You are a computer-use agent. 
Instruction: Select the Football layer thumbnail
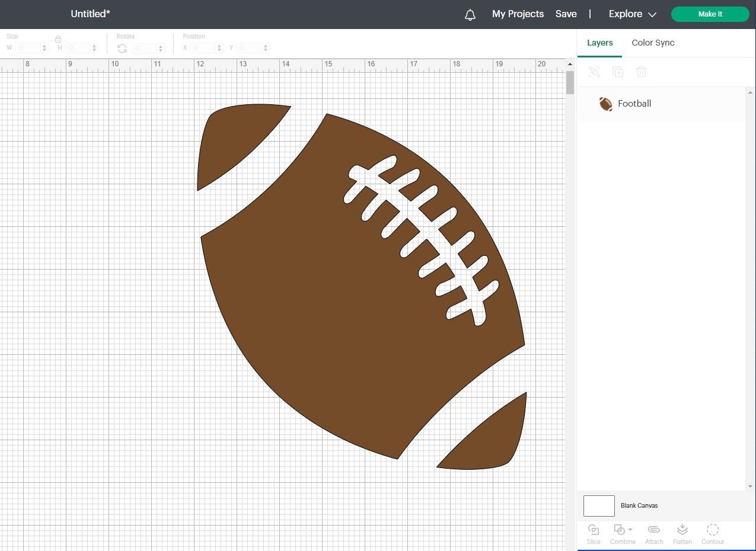[605, 104]
